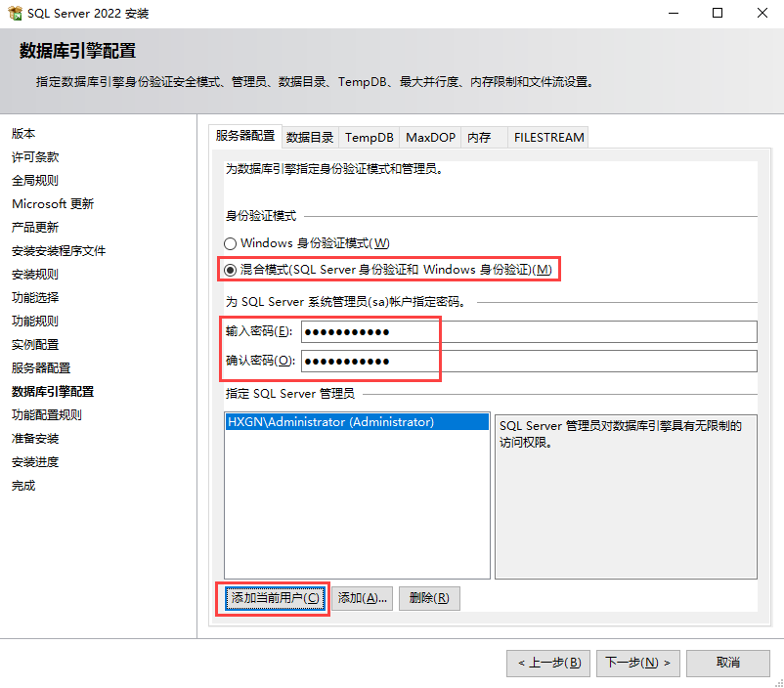Open the 内存 tab

pyautogui.click(x=479, y=138)
